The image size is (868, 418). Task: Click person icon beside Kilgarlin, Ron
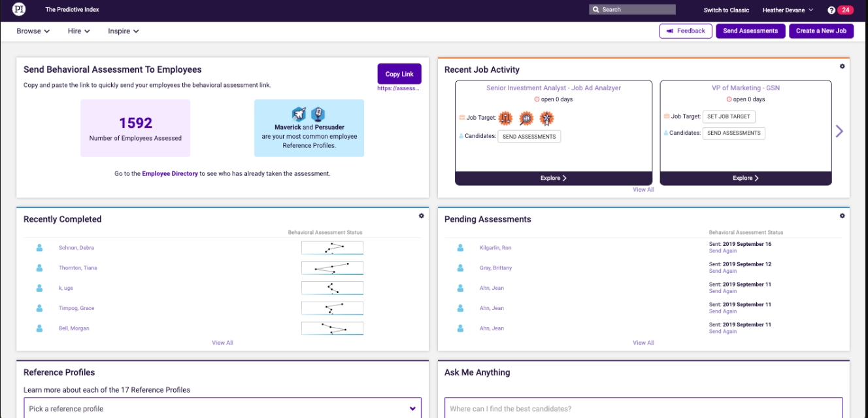click(460, 248)
